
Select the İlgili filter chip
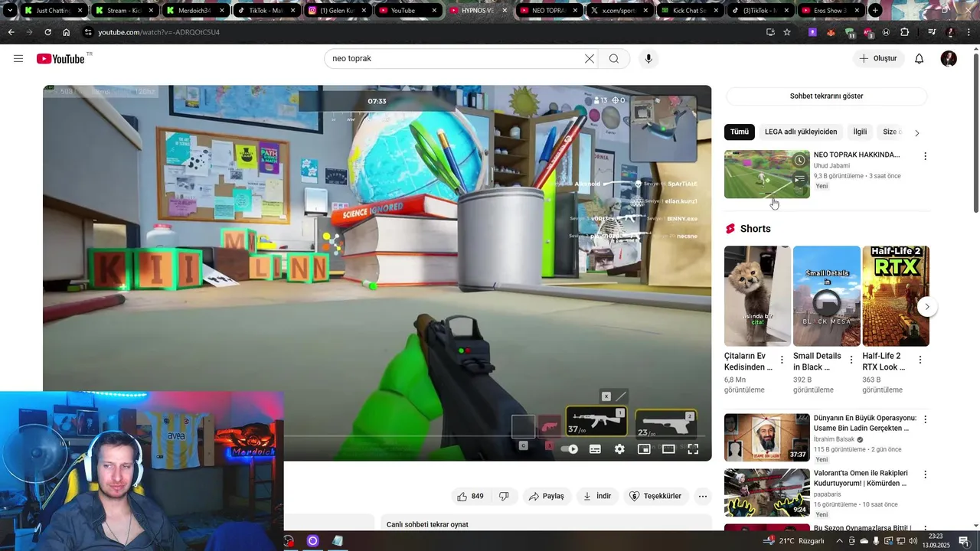coord(860,132)
